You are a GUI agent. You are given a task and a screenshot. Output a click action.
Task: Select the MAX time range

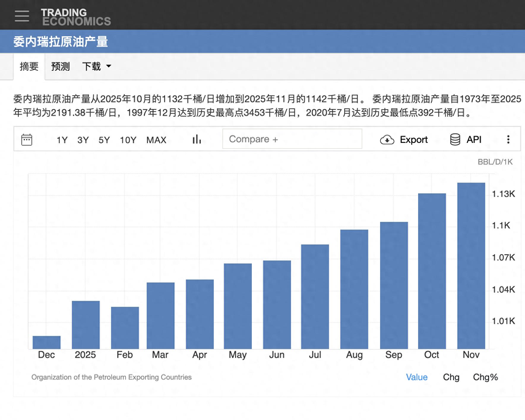pyautogui.click(x=156, y=140)
